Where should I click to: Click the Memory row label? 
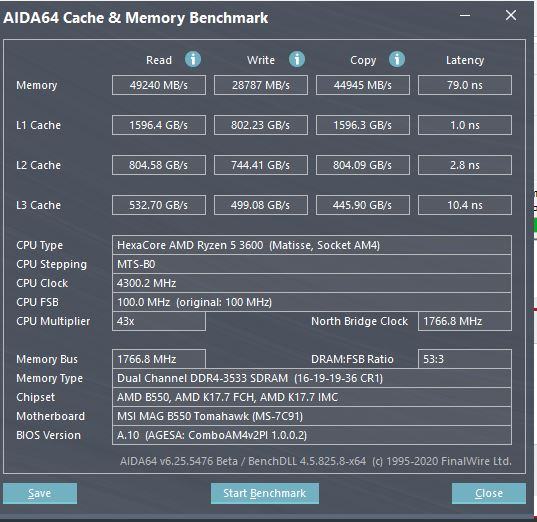point(37,85)
